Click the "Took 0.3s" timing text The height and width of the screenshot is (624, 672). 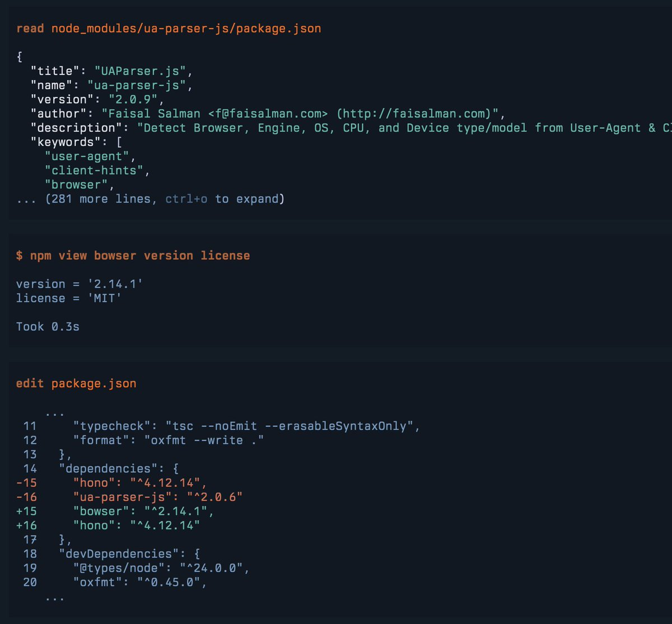pyautogui.click(x=48, y=326)
